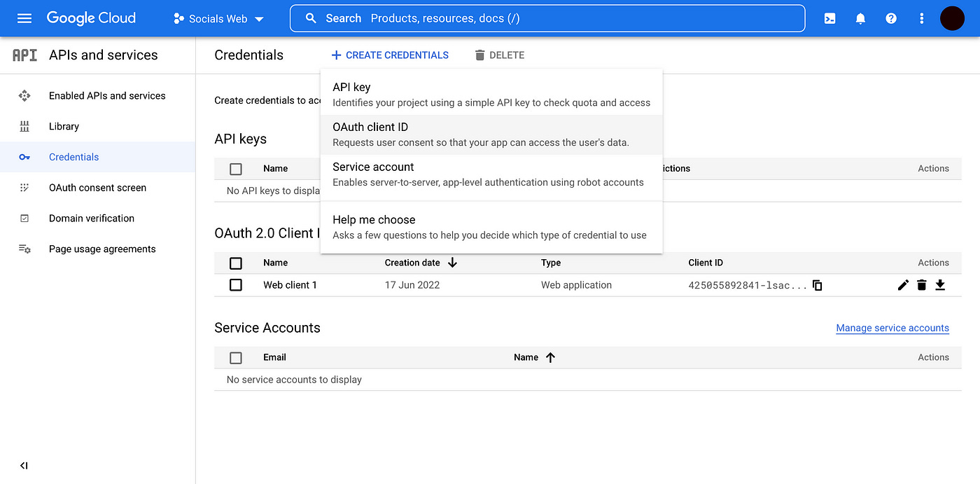The height and width of the screenshot is (484, 980).
Task: Open the Web client 1 credential
Action: (290, 285)
